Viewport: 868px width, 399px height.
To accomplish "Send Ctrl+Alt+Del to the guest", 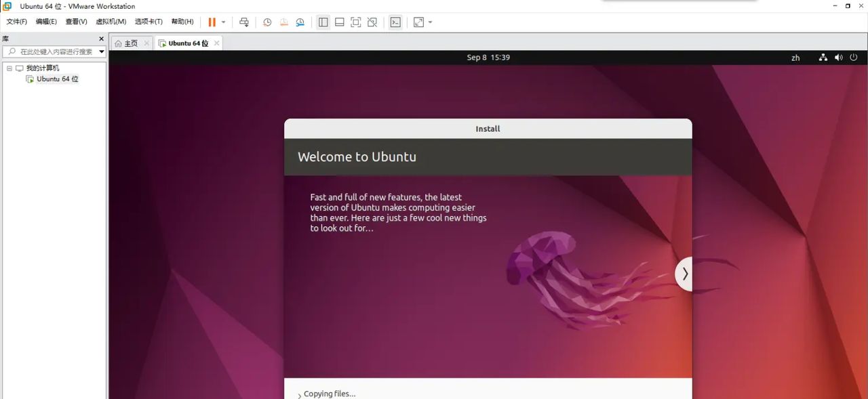I will click(244, 22).
